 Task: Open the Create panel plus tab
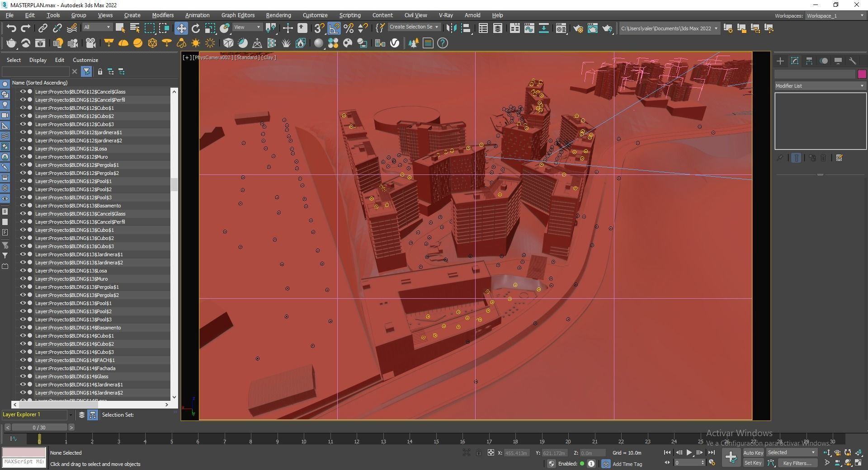tap(780, 61)
